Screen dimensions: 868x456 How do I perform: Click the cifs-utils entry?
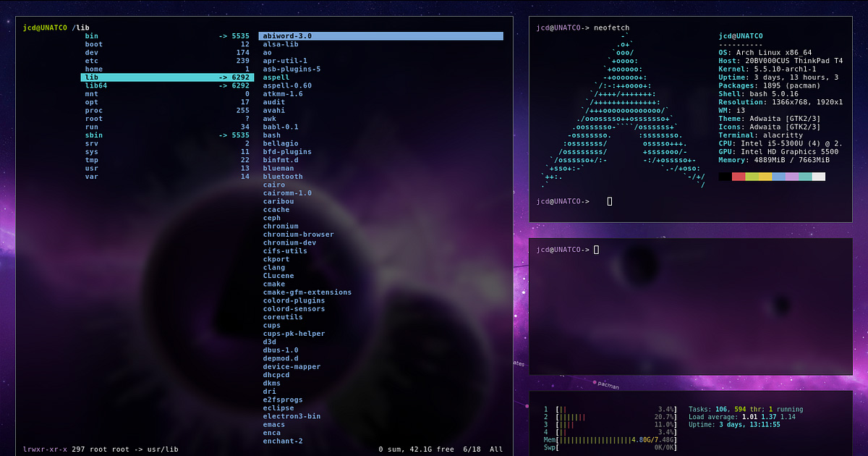pos(285,251)
